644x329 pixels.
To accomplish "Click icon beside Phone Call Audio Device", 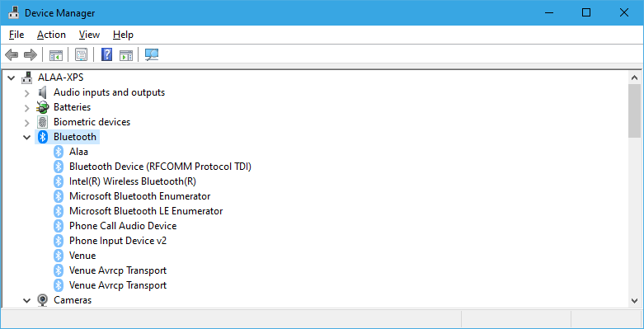I will coord(59,226).
